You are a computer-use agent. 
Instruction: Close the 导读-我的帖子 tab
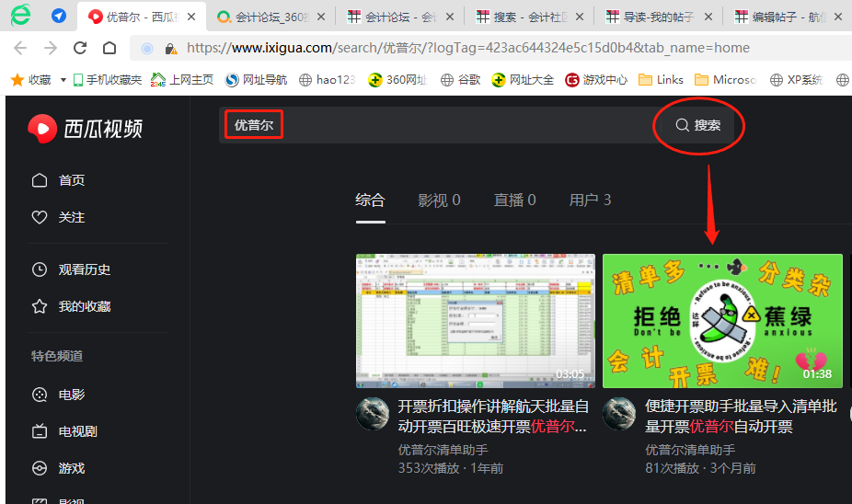click(x=708, y=17)
